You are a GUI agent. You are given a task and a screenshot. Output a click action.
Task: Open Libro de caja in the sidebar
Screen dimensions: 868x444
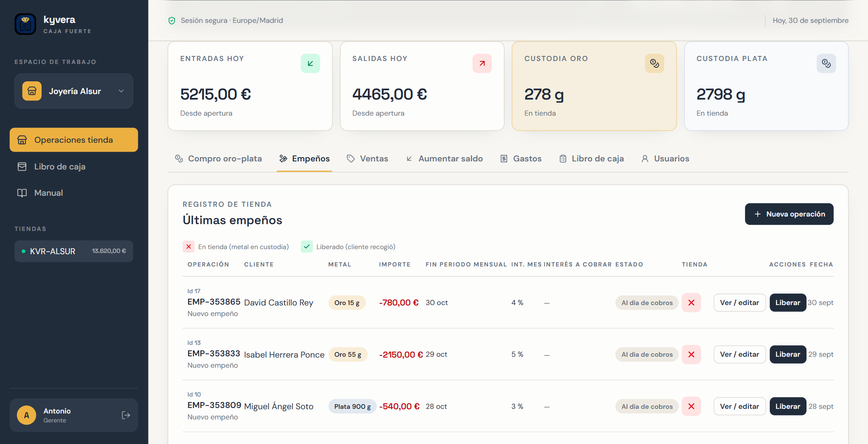74,166
